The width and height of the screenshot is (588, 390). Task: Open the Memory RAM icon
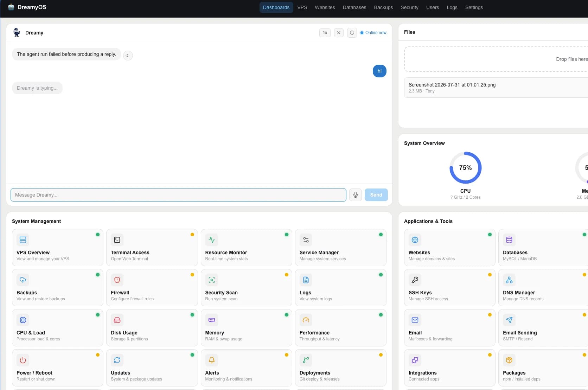point(212,320)
